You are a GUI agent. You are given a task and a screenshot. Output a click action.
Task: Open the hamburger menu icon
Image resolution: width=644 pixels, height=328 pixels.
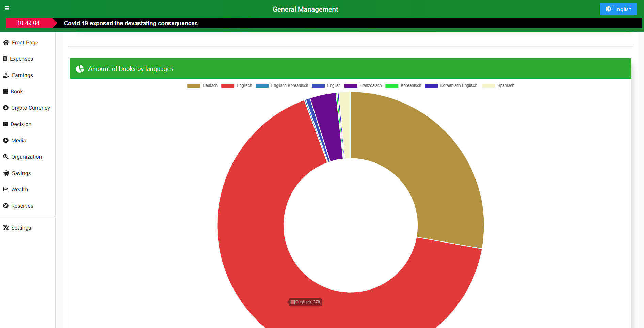point(7,8)
